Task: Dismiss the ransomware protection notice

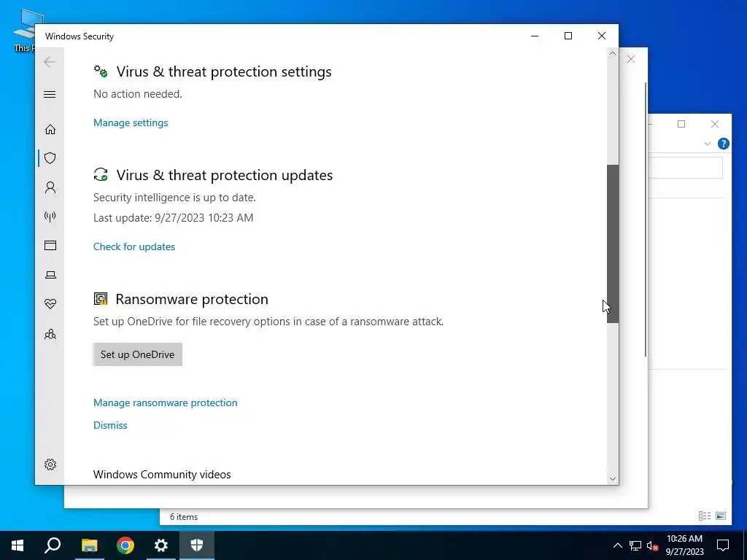Action: (110, 425)
